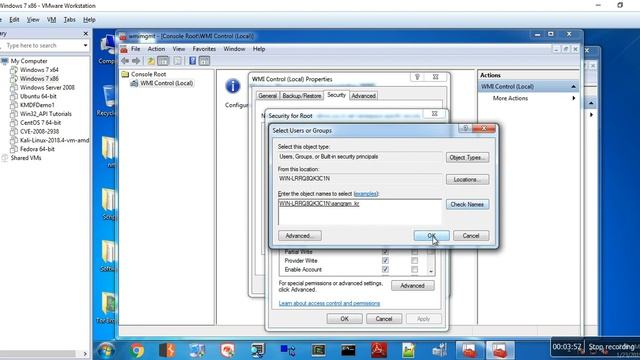Open the MMC Favorites menu
The width and height of the screenshot is (640, 360).
point(204,49)
